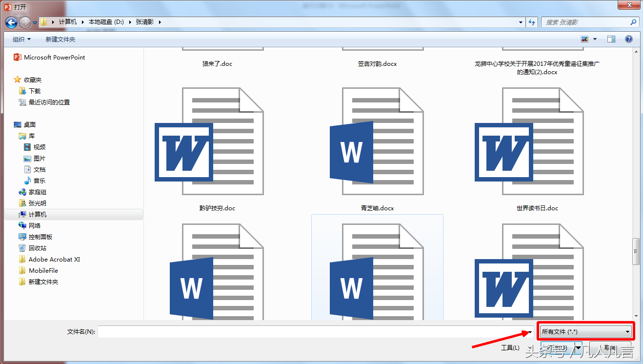The image size is (643, 364).
Task: Open the 视频 library
Action: 35,147
